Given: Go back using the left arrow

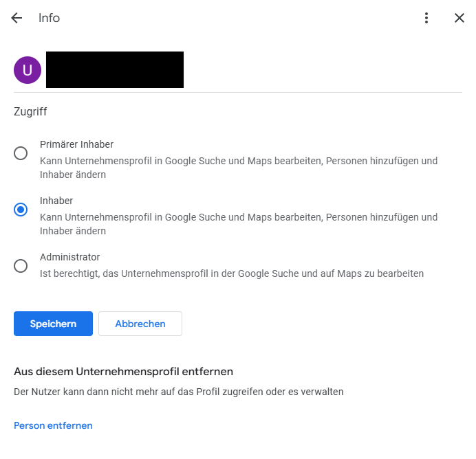Looking at the screenshot, I should [17, 18].
